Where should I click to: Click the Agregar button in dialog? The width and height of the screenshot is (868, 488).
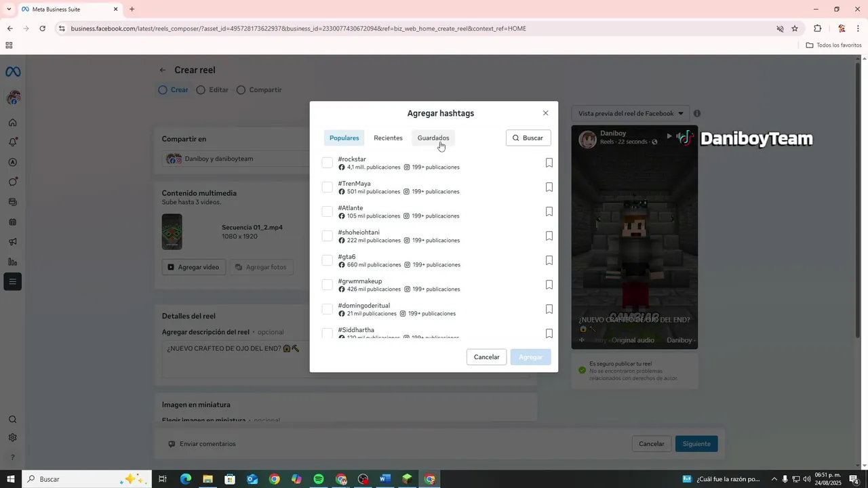[x=530, y=357]
